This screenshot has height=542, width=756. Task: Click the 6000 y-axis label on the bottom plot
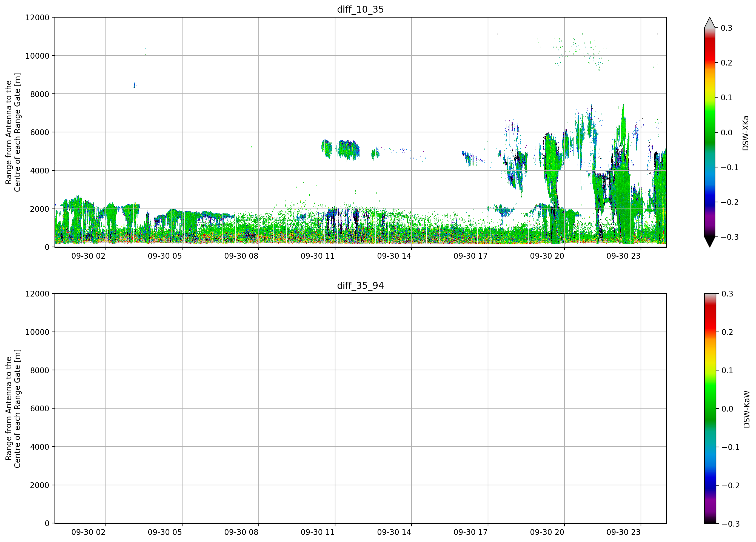pos(40,408)
